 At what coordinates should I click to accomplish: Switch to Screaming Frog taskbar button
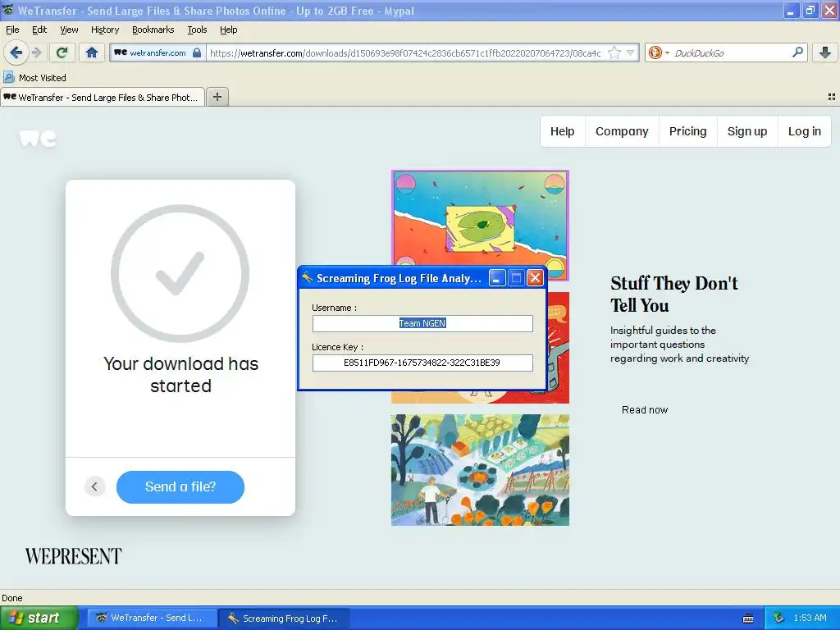(x=284, y=618)
